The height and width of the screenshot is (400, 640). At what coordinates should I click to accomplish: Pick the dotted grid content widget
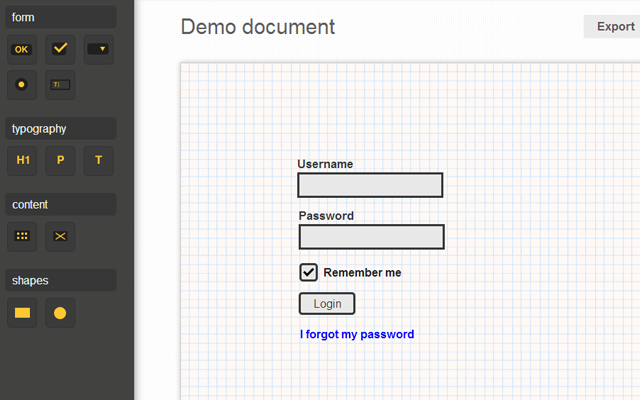(x=22, y=236)
